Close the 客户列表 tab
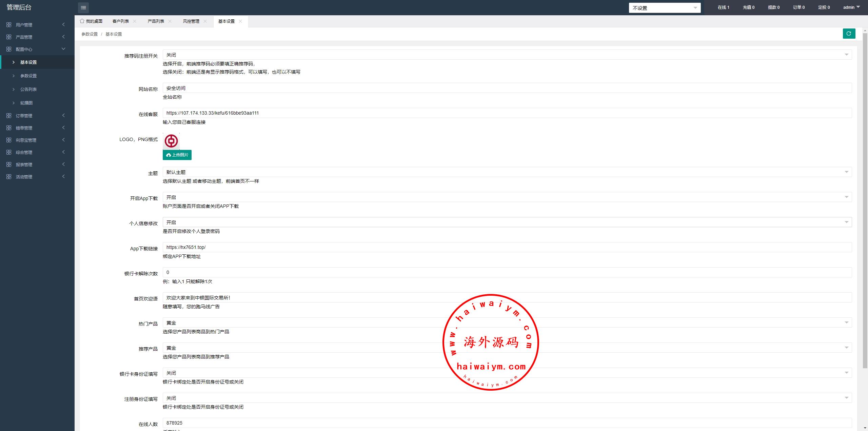Screen dimensions: 868x431 pyautogui.click(x=135, y=21)
